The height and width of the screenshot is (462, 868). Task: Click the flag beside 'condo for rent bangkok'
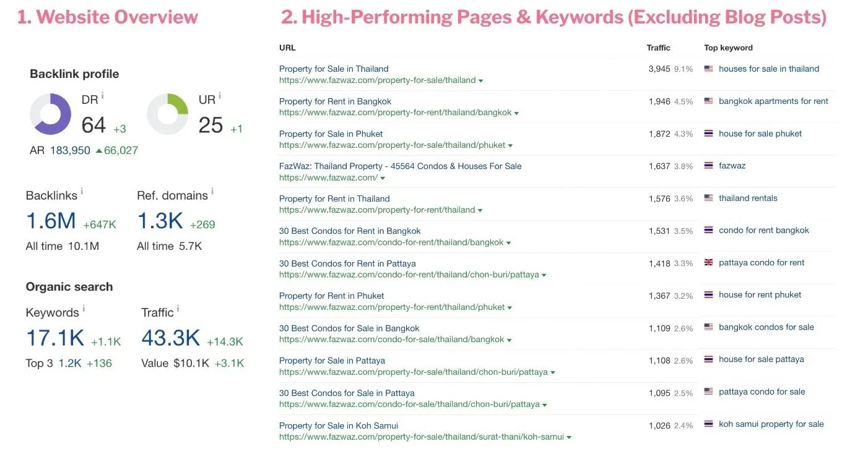pos(709,231)
